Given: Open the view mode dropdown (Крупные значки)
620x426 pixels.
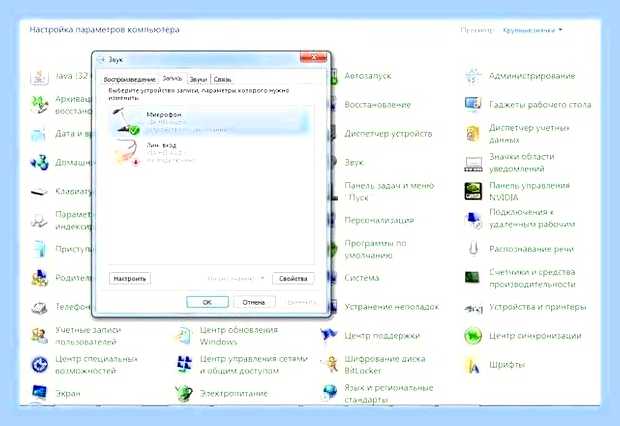Looking at the screenshot, I should [x=532, y=30].
